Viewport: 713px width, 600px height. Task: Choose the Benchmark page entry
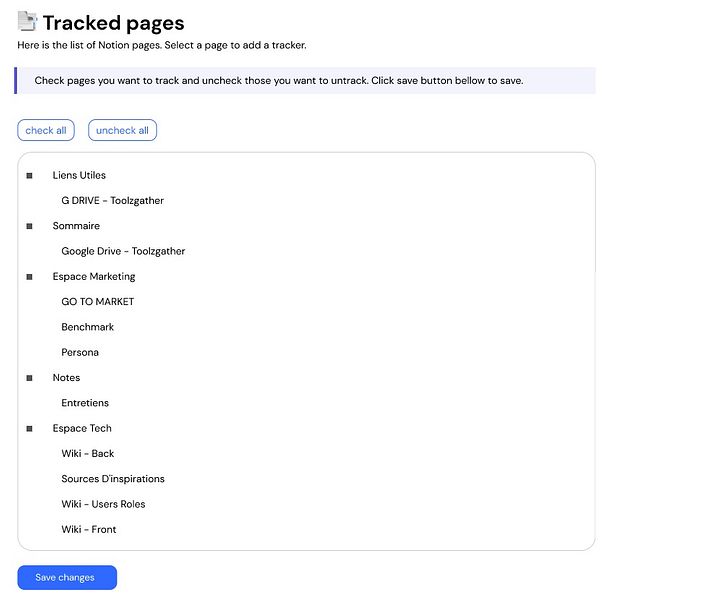88,327
